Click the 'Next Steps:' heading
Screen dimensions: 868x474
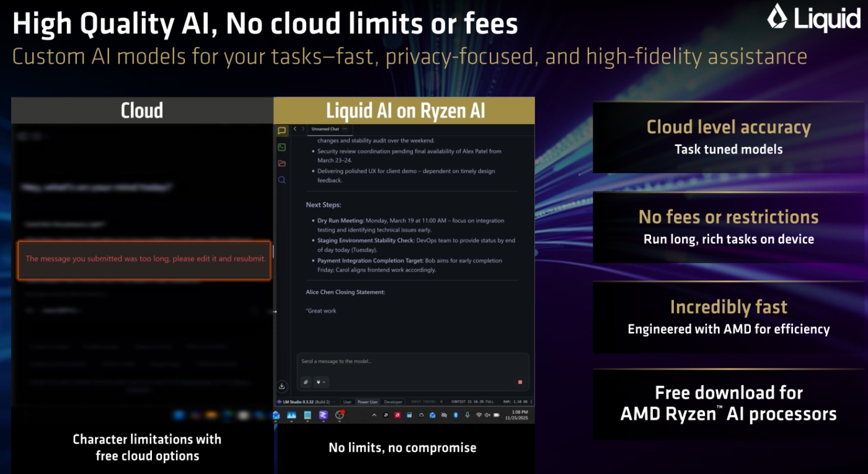coord(324,205)
